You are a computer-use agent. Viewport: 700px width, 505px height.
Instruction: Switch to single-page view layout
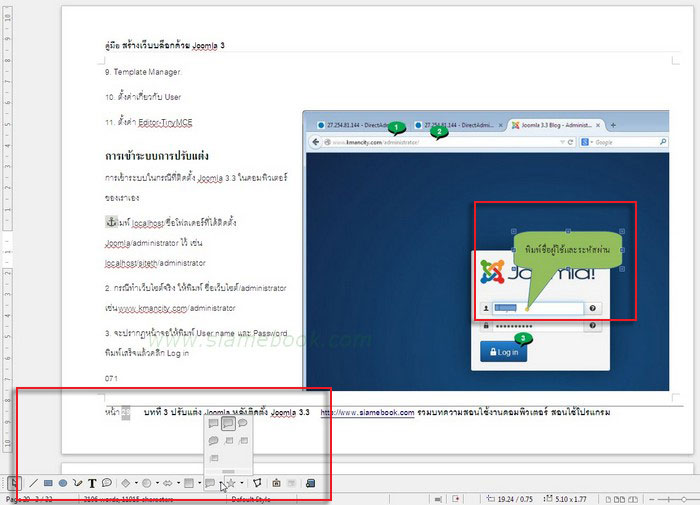click(608, 499)
